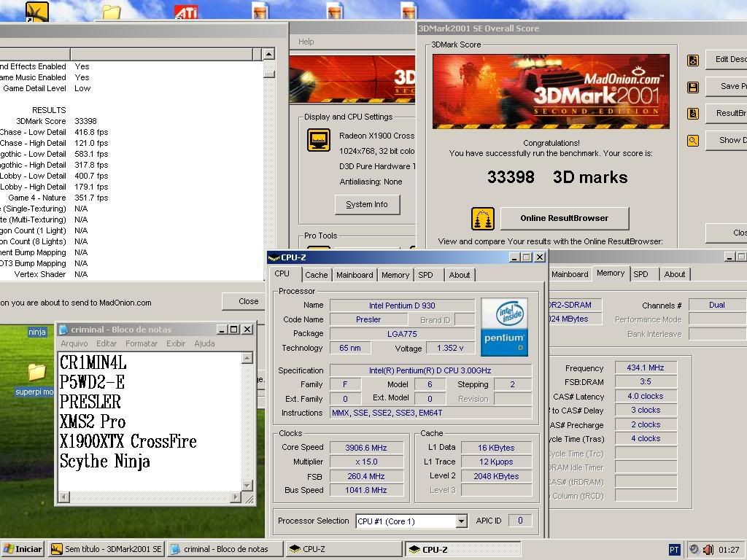Click the Show Details button
Viewport: 747px width, 560px height.
726,140
